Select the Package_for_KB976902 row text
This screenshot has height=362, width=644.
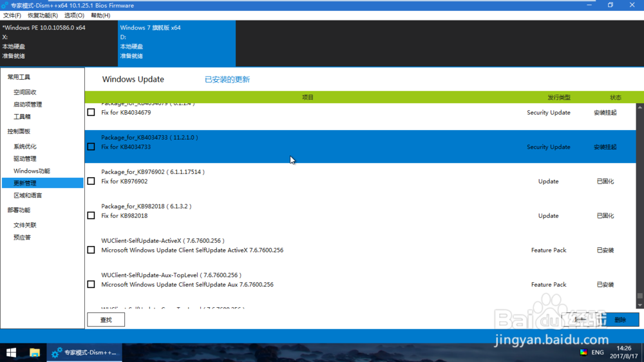[153, 172]
